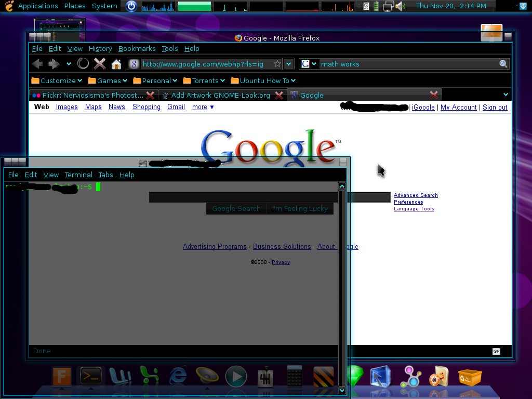Click the molecule-shaped dock icon
Image resolution: width=532 pixels, height=399 pixels.
click(x=411, y=377)
